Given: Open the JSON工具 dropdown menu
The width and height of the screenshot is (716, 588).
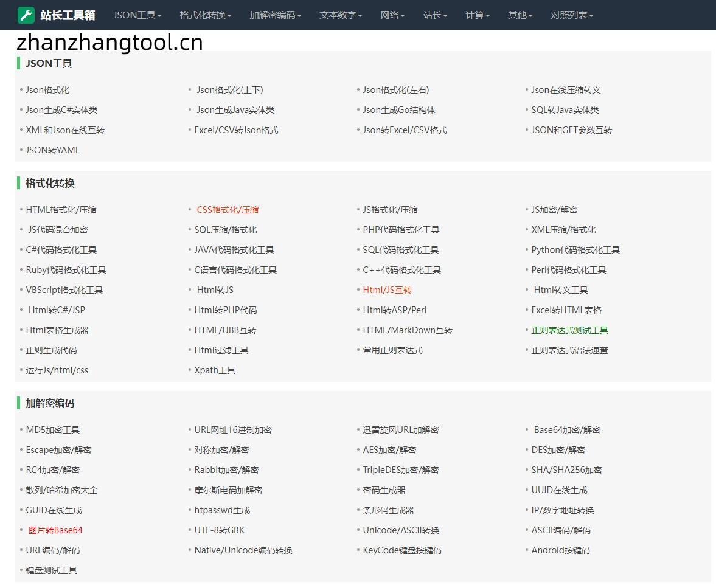Looking at the screenshot, I should coord(137,15).
